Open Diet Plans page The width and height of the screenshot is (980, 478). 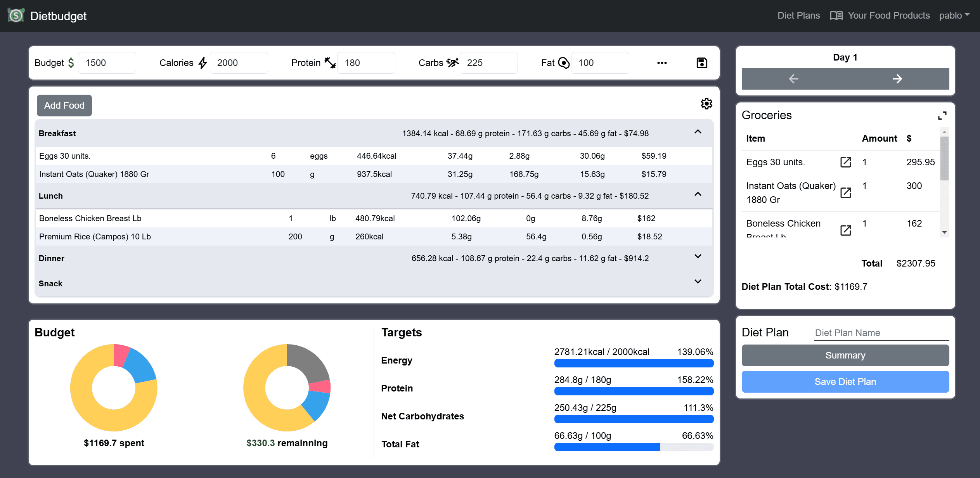tap(798, 16)
